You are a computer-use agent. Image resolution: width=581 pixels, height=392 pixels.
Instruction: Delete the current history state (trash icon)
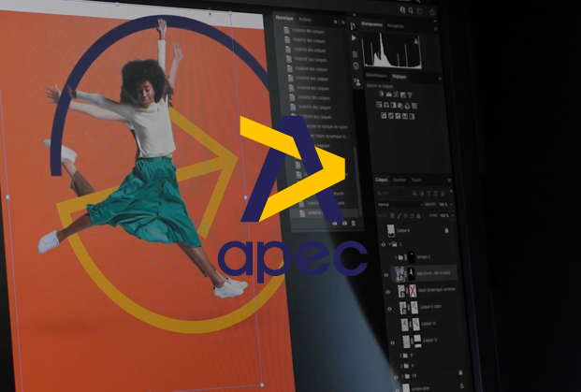(x=353, y=223)
